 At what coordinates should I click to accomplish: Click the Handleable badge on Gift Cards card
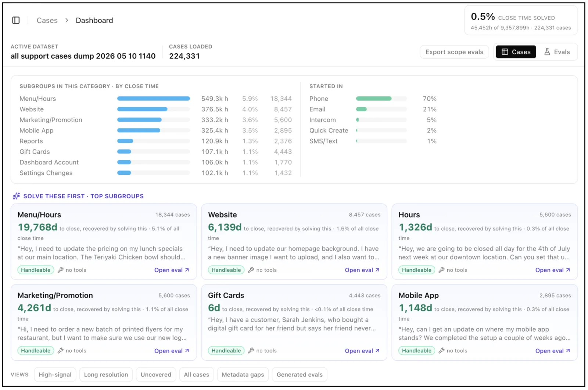pyautogui.click(x=226, y=351)
